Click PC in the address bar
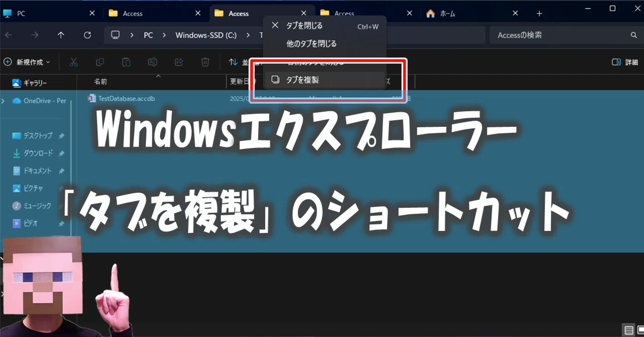The height and width of the screenshot is (337, 644). click(x=148, y=35)
